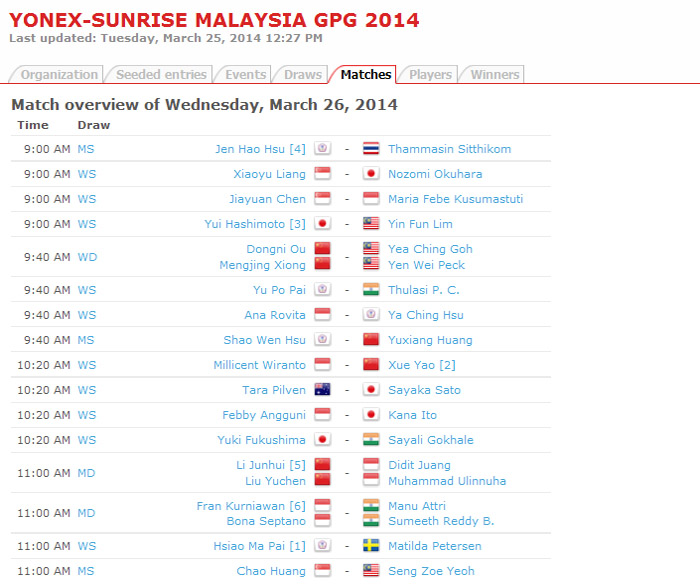
Task: Click Japan flag beside Kana Ito
Action: (371, 414)
